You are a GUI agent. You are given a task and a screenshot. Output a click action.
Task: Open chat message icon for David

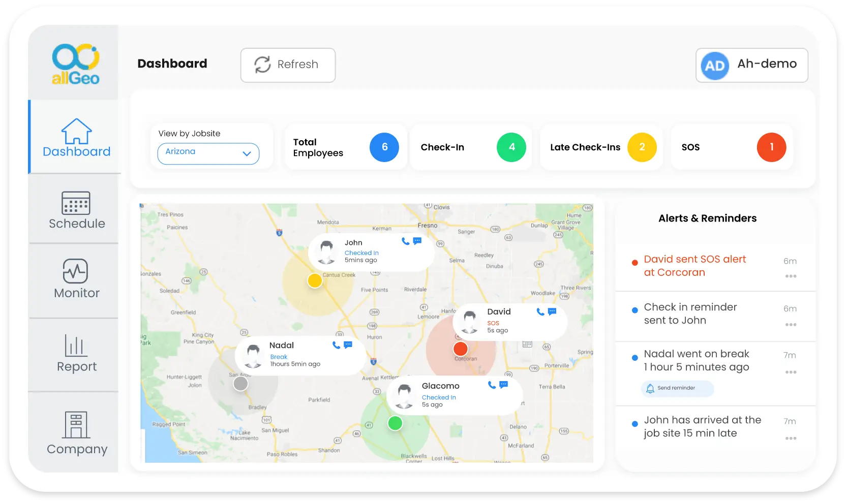coord(552,311)
